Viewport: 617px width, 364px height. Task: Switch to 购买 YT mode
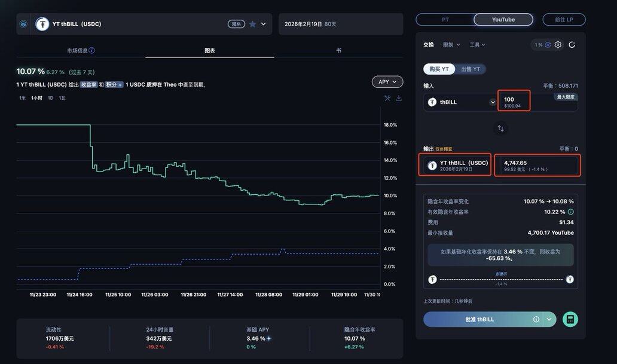(x=439, y=69)
